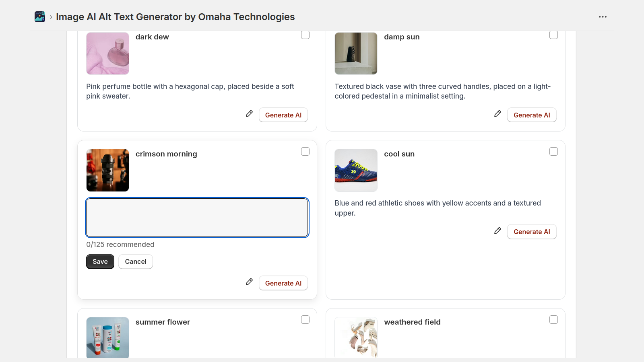Click the page title 'Image AI Alt Text Generator by Omaha Technologies'
This screenshot has width=644, height=362.
click(175, 17)
